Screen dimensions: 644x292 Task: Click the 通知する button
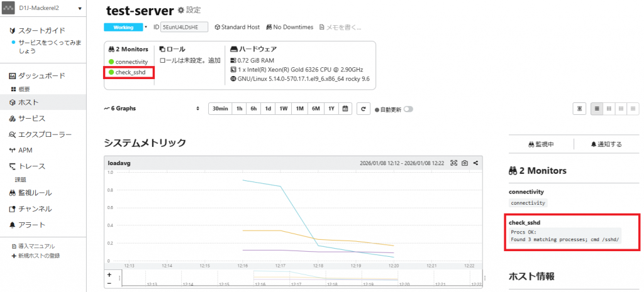(x=606, y=144)
